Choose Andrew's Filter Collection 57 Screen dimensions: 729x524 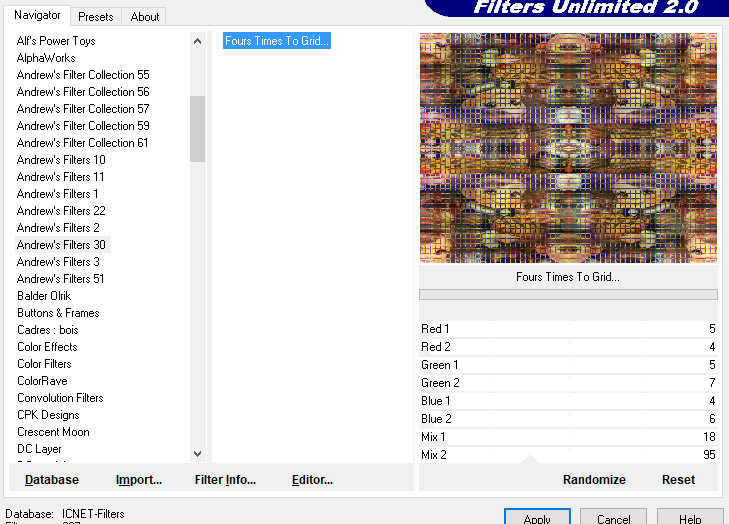pos(83,109)
